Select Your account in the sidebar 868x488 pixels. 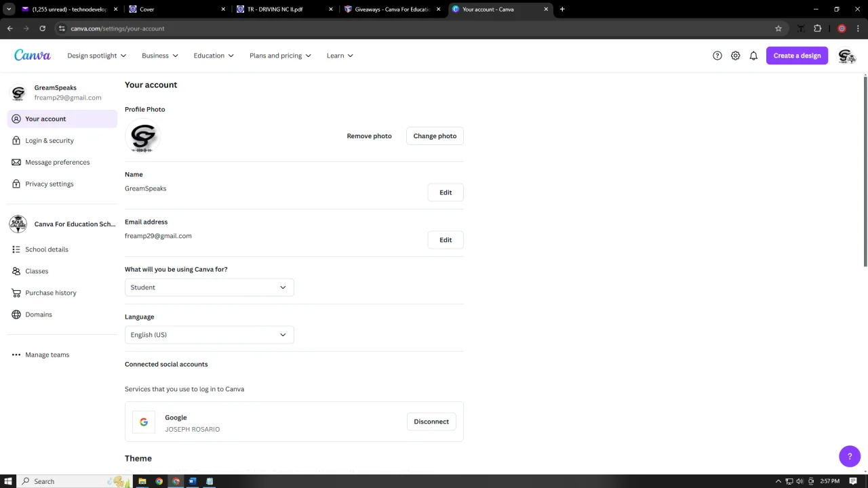click(62, 119)
